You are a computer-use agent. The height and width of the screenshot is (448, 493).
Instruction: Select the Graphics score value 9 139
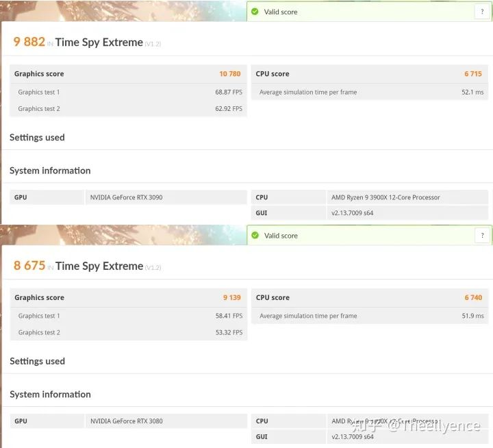(x=231, y=298)
